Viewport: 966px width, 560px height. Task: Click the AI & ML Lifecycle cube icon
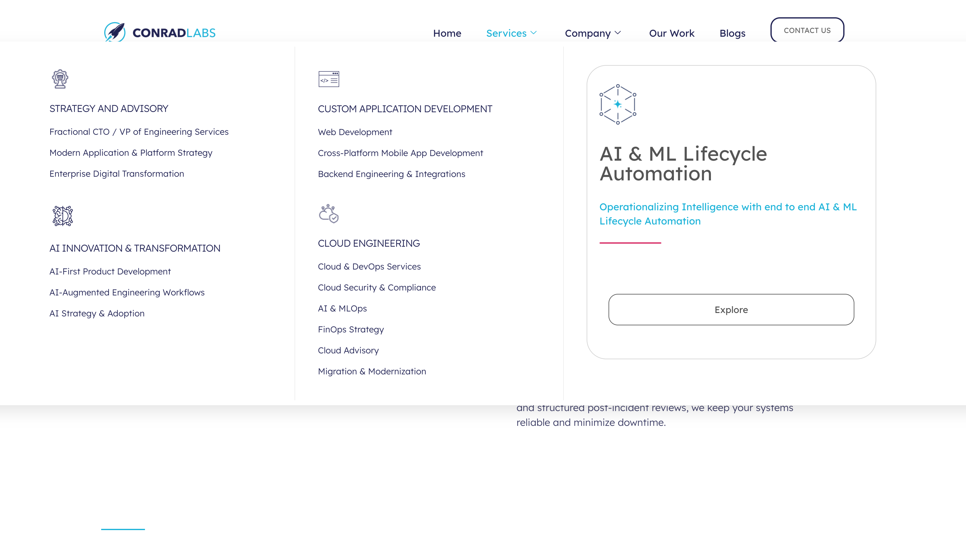click(x=617, y=104)
